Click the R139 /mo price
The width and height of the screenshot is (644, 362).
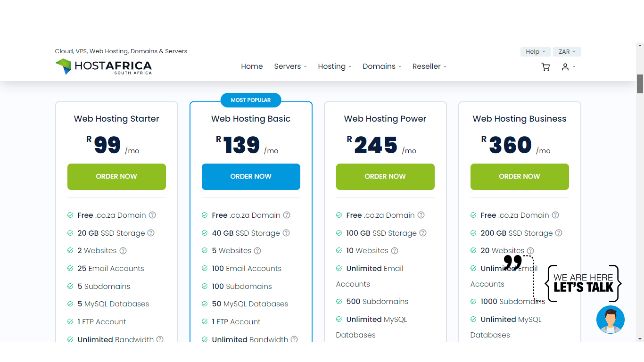point(247,145)
